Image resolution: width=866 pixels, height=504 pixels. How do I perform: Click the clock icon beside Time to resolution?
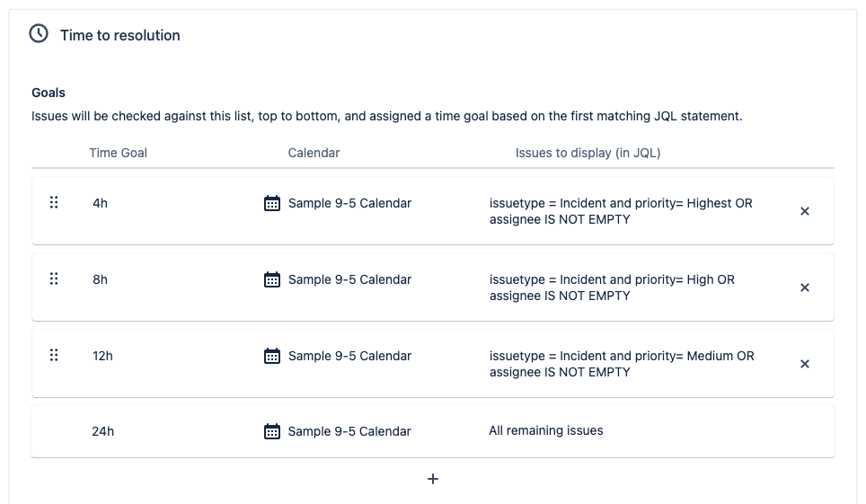pyautogui.click(x=39, y=34)
